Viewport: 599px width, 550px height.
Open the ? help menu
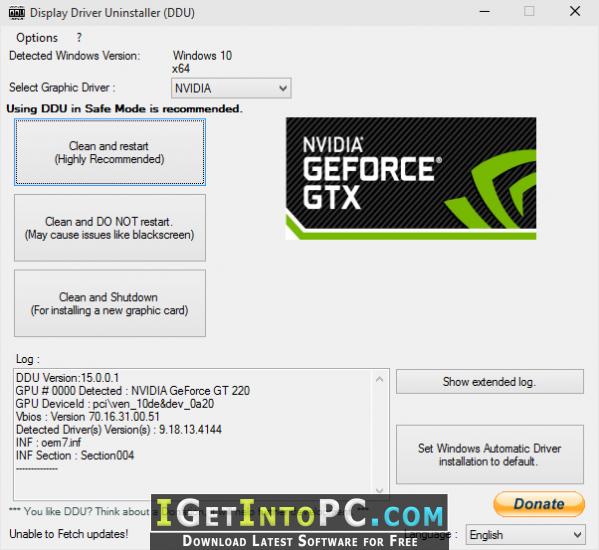click(79, 38)
